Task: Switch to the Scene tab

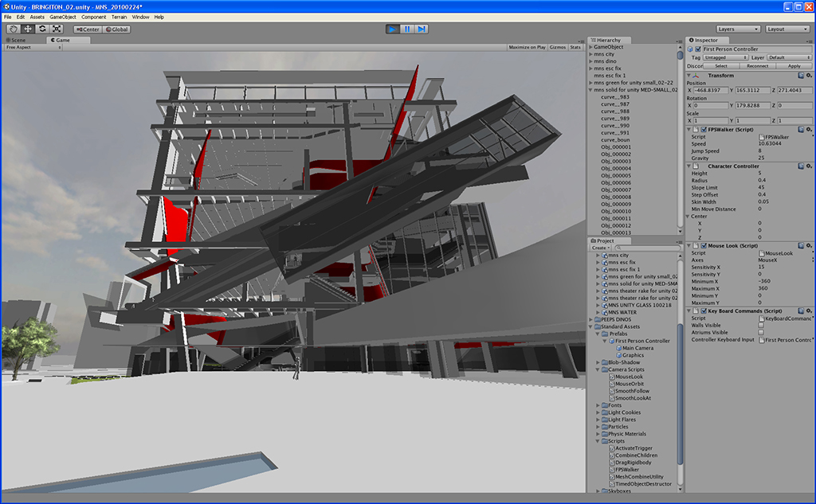Action: [x=16, y=40]
